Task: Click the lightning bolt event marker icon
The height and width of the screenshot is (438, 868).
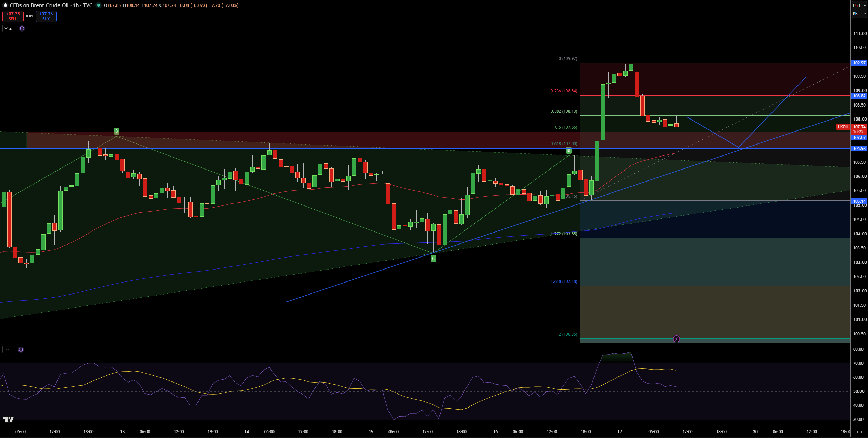Action: coord(676,339)
